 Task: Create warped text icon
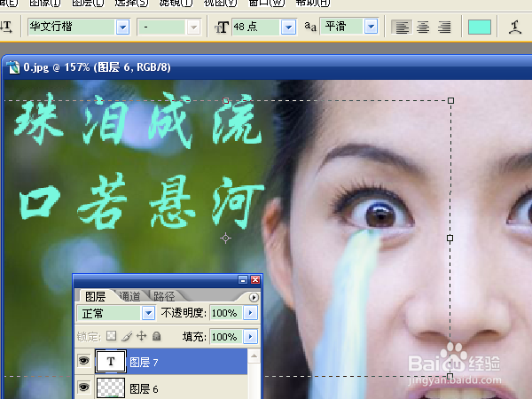[x=514, y=27]
